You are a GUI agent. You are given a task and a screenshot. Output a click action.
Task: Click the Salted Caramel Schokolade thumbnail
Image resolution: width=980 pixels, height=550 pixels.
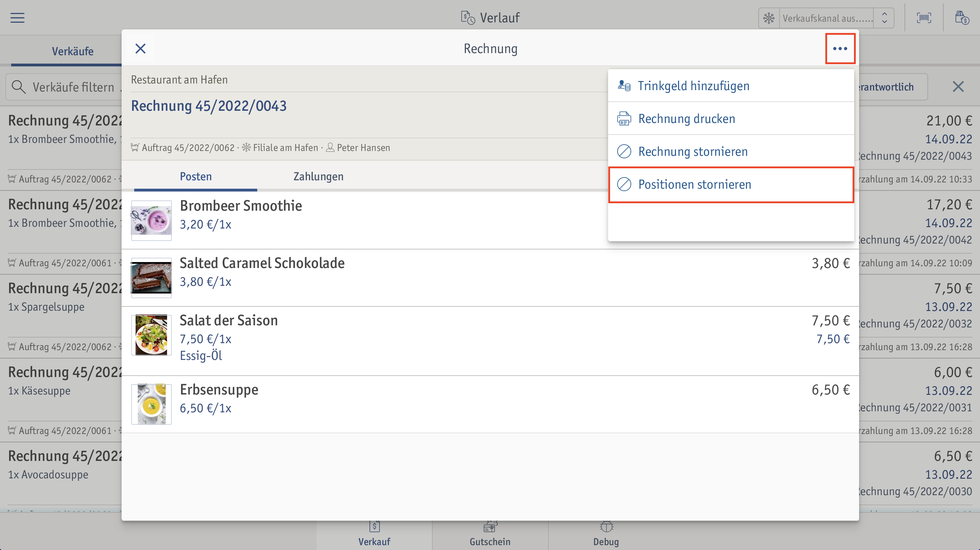click(151, 278)
